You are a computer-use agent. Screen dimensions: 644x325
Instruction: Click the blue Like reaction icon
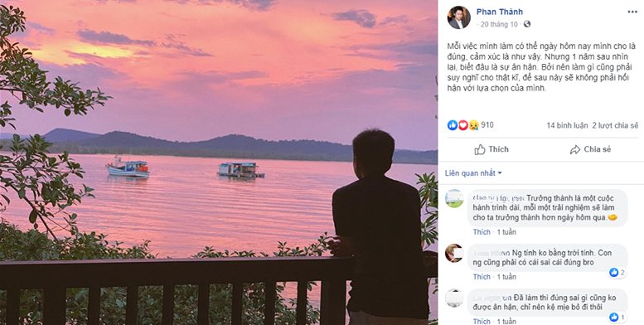[453, 125]
